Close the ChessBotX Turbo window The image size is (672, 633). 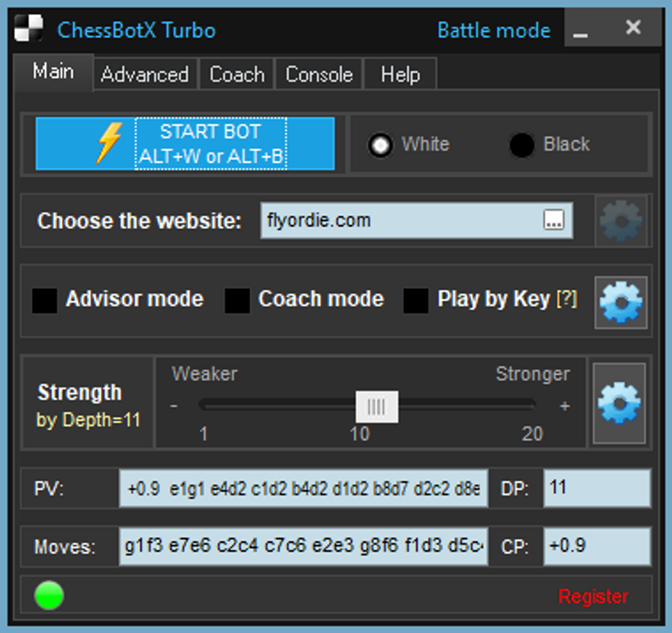tap(633, 29)
